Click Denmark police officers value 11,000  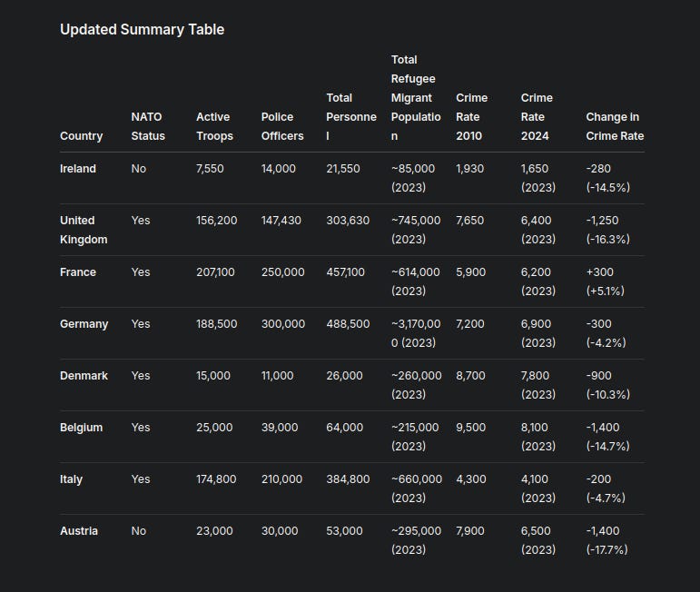277,376
